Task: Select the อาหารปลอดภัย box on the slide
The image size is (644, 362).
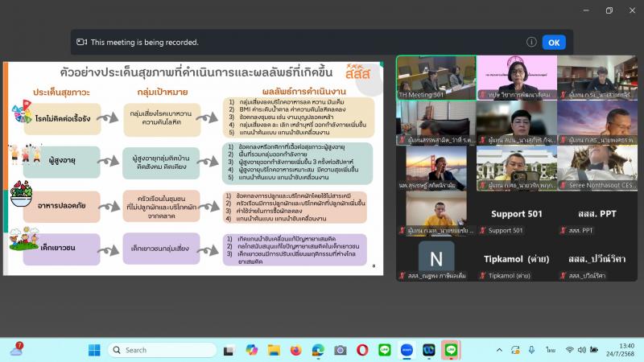Action: coord(62,206)
